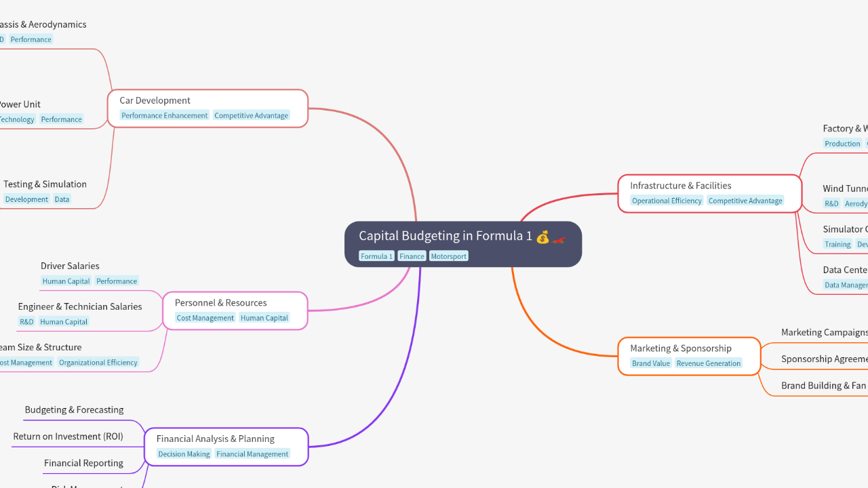Click the Organizational Efficiency tag
The width and height of the screenshot is (868, 488).
(98, 363)
